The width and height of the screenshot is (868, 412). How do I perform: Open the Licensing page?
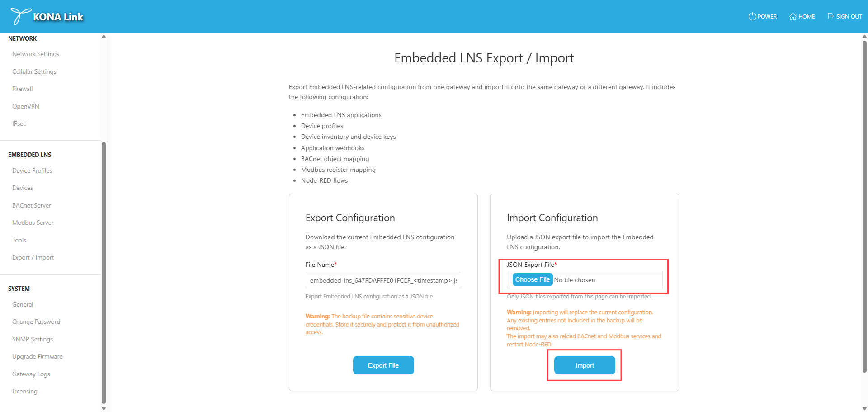[25, 391]
